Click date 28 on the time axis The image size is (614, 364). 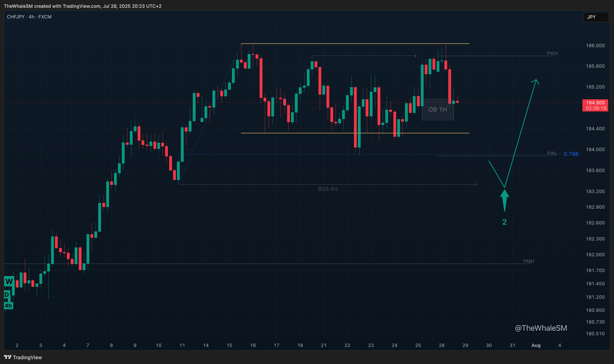[442, 345]
